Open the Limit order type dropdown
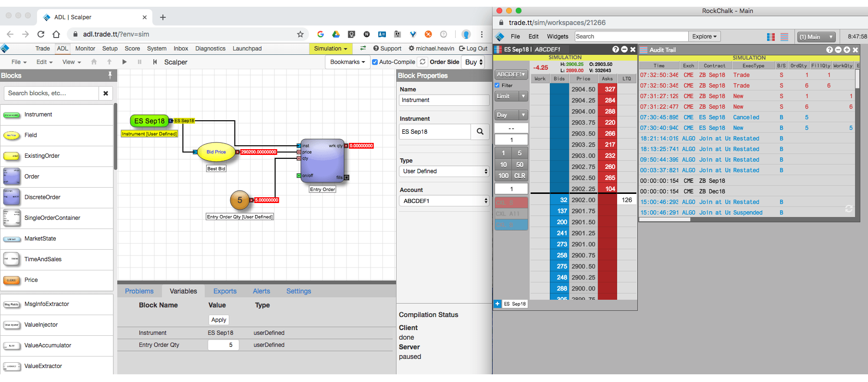 [x=511, y=96]
